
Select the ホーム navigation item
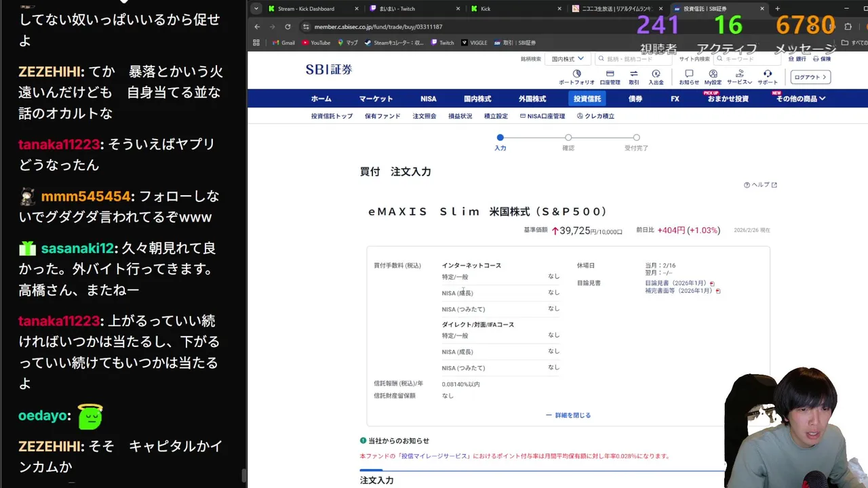pyautogui.click(x=321, y=98)
